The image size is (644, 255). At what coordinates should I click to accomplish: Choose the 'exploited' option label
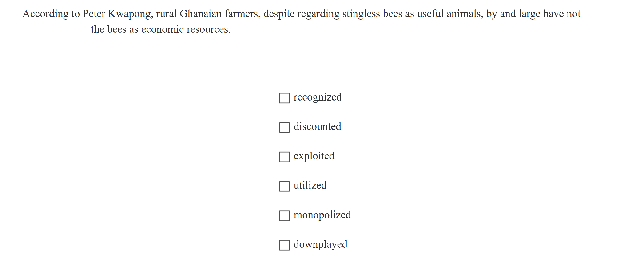coord(314,156)
